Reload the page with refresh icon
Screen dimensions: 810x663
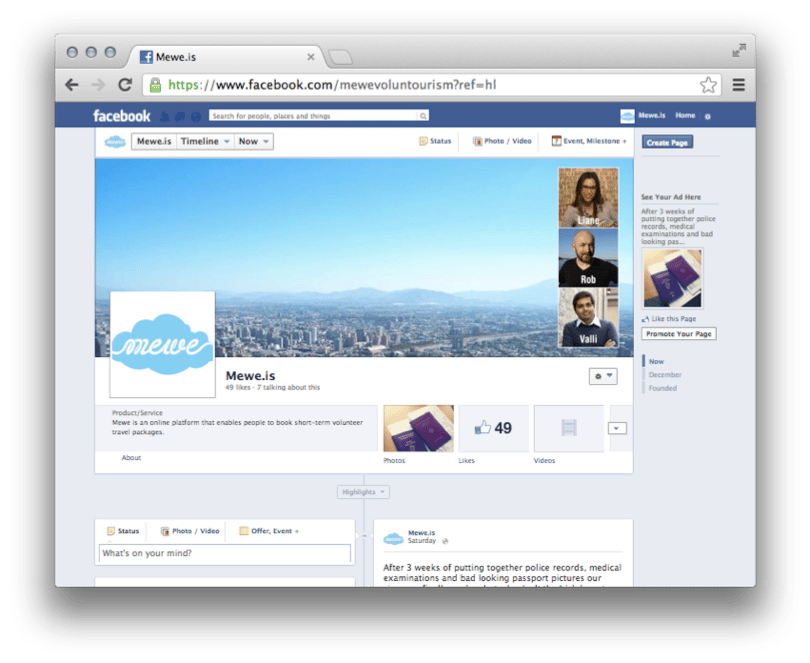pos(125,85)
